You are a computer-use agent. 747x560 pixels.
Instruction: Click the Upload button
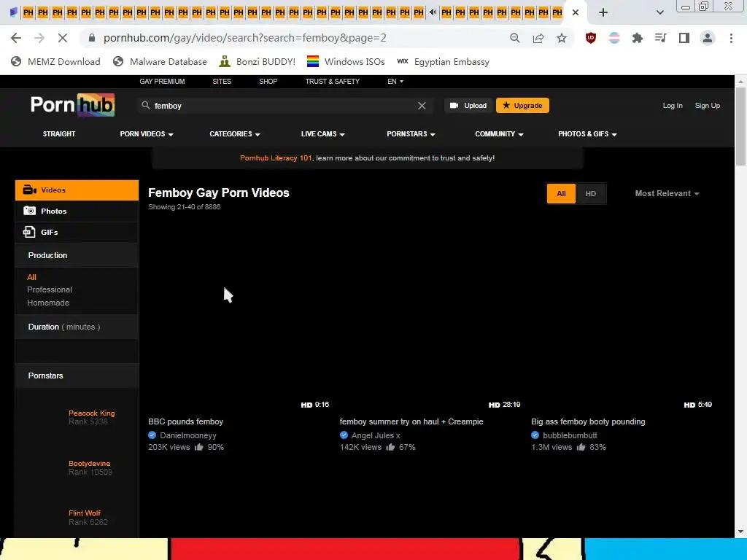pyautogui.click(x=468, y=105)
